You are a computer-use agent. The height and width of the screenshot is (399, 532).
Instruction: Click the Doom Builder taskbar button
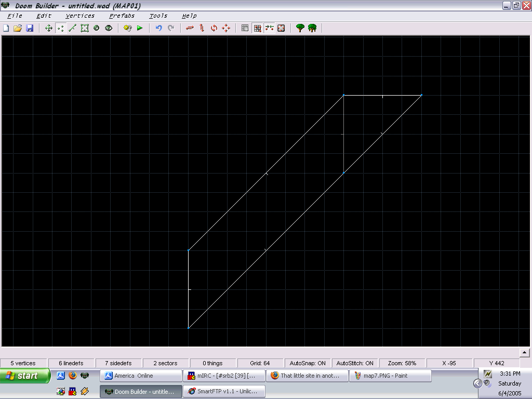pos(141,391)
